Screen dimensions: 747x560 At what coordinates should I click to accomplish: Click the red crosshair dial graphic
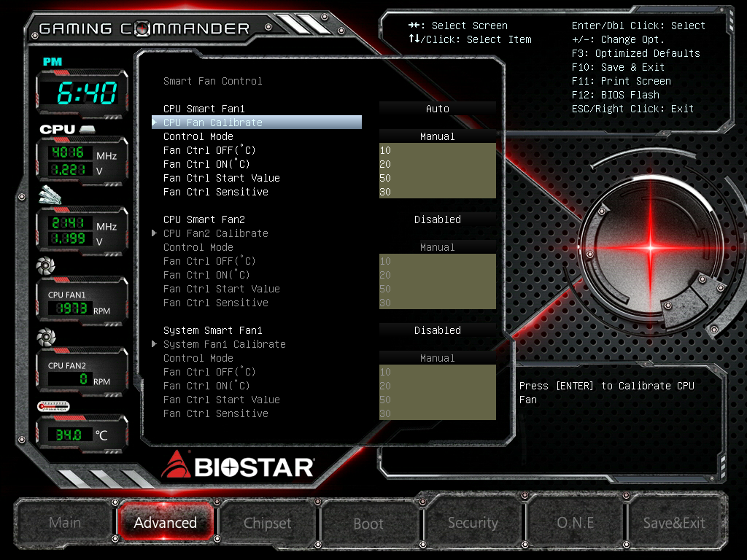(x=651, y=248)
